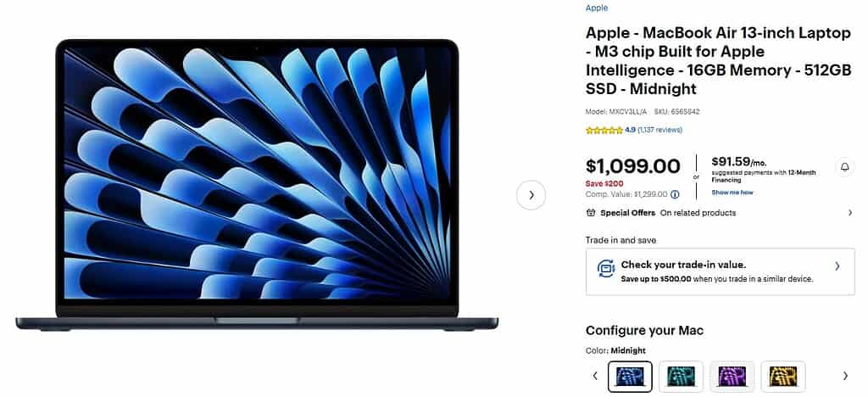The image size is (868, 397).
Task: Click the MacBook Air main product image
Action: [257, 185]
